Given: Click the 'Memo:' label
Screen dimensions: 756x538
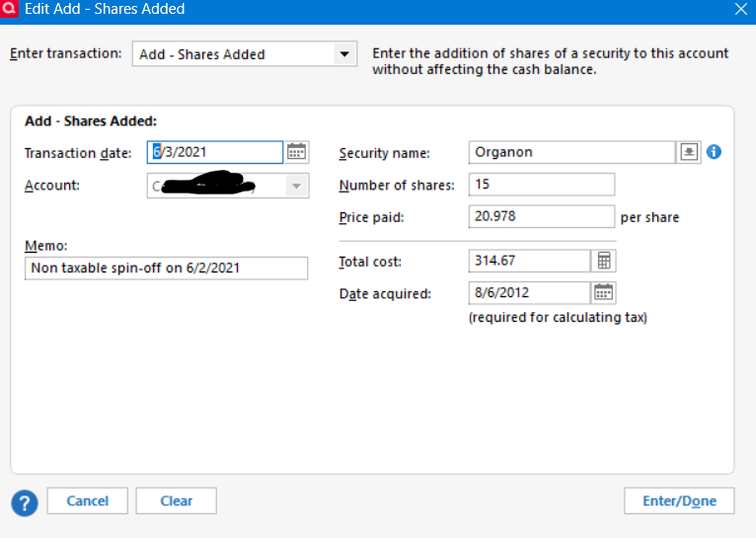Looking at the screenshot, I should [x=45, y=246].
